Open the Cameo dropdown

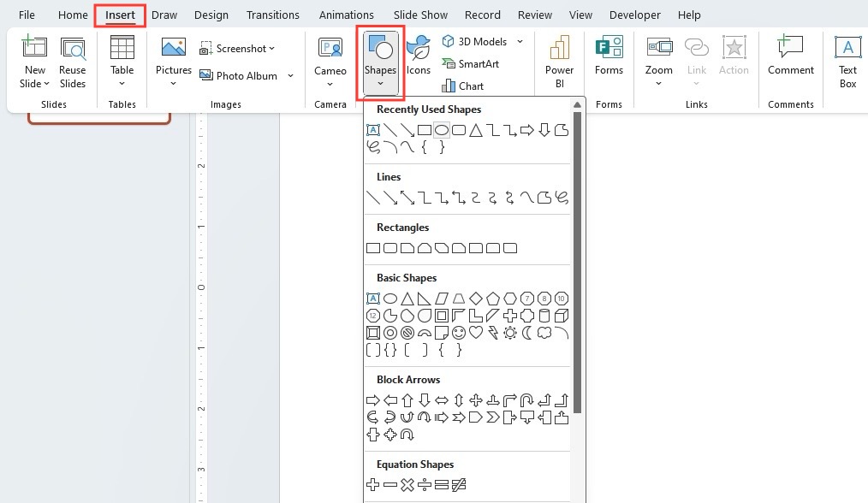point(330,62)
